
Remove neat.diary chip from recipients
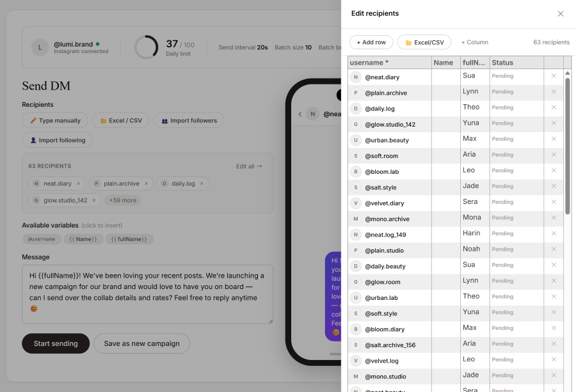78,184
